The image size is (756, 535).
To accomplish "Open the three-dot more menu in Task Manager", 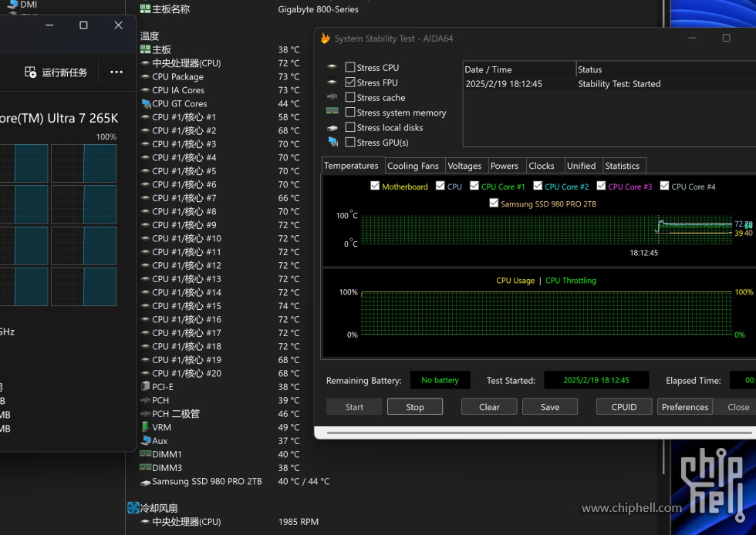I will click(x=116, y=72).
